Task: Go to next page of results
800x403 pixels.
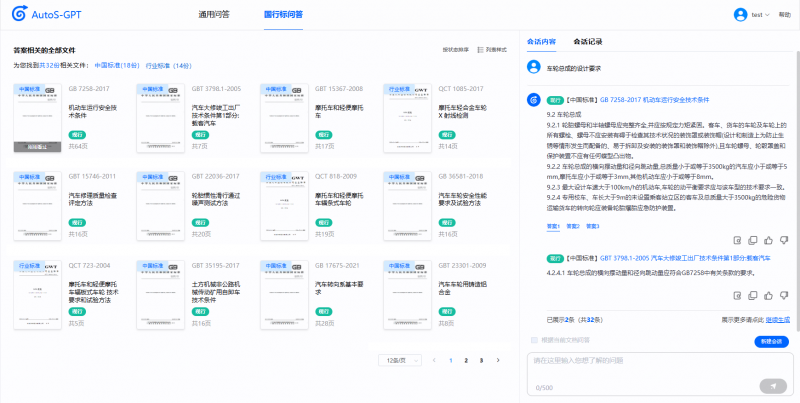Action: click(498, 359)
